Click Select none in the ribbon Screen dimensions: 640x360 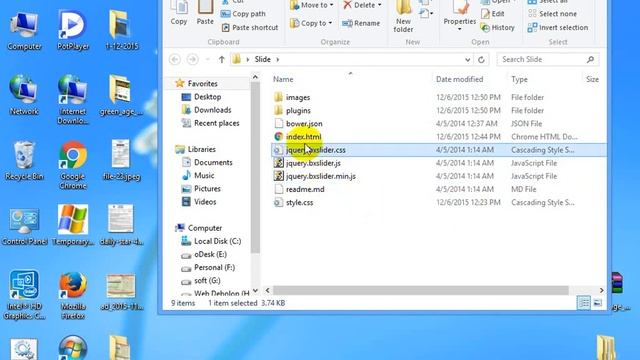pyautogui.click(x=552, y=14)
